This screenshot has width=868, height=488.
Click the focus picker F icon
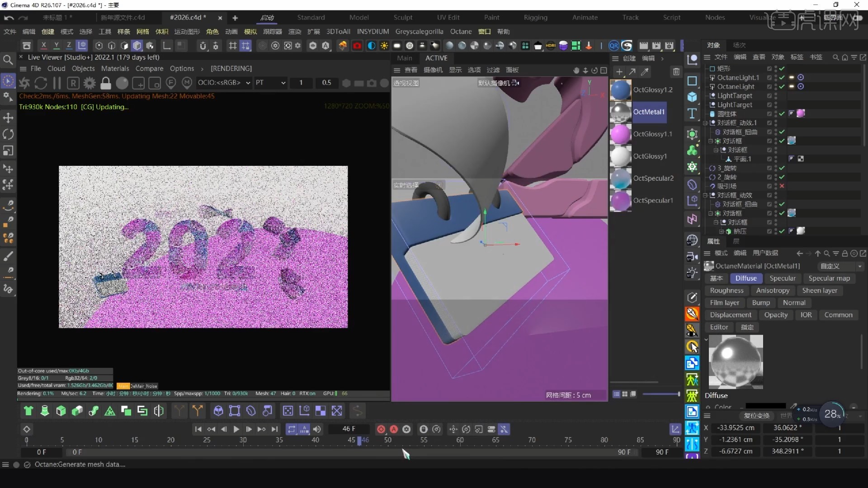[171, 83]
